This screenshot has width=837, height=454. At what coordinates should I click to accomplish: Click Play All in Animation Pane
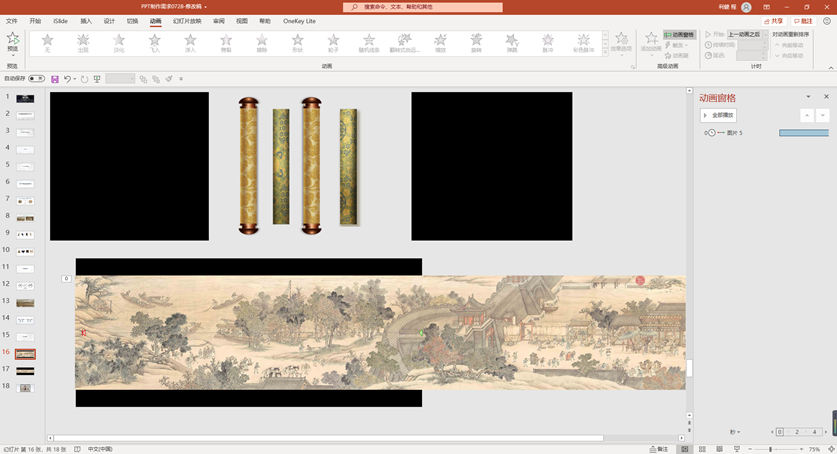tap(718, 115)
